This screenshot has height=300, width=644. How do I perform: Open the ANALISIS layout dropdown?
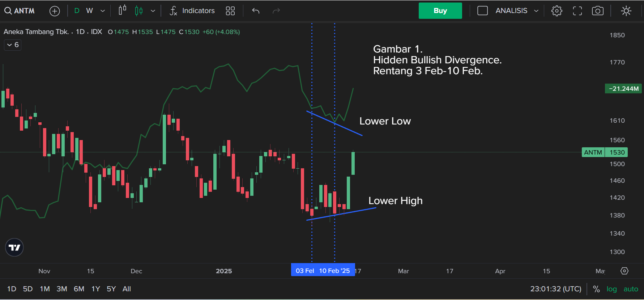point(517,11)
